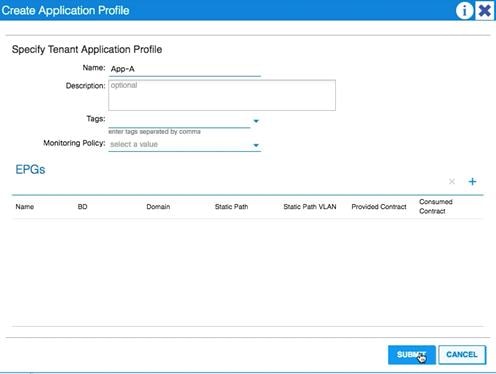
Task: Click the Monitoring Policy label
Action: (74, 143)
